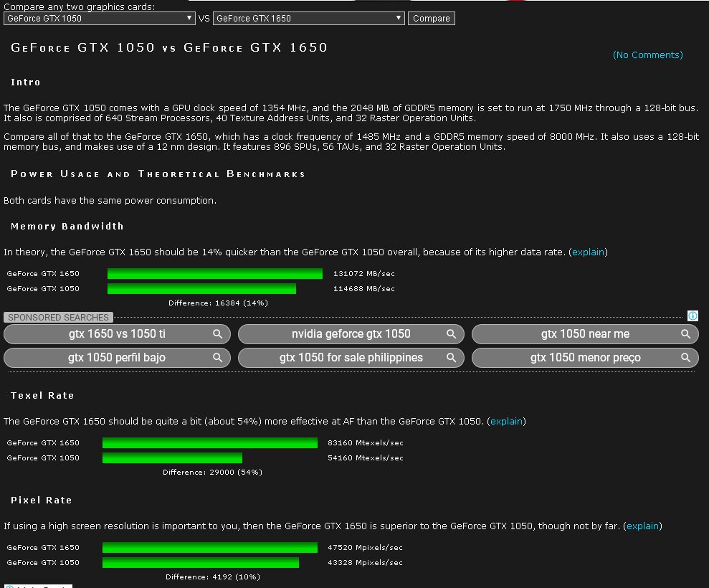Click the 54160 Mtexels/sec value
The image size is (709, 588).
click(366, 457)
